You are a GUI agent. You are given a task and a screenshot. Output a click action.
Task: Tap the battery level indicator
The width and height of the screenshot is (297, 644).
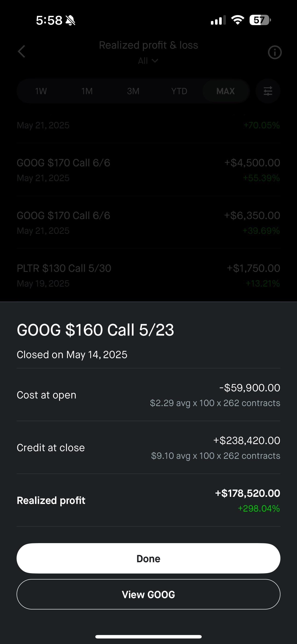pyautogui.click(x=260, y=20)
